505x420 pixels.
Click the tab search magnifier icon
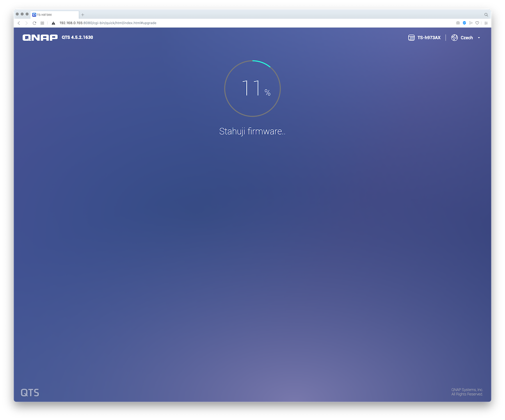(x=486, y=15)
